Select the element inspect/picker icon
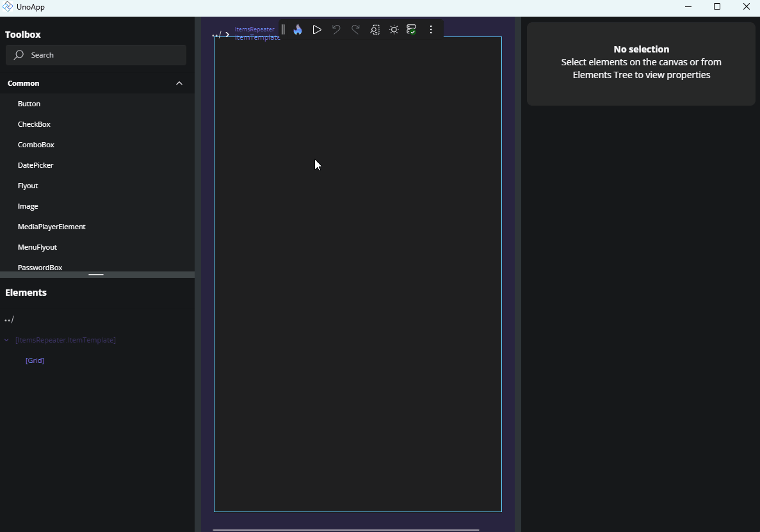 pyautogui.click(x=375, y=29)
